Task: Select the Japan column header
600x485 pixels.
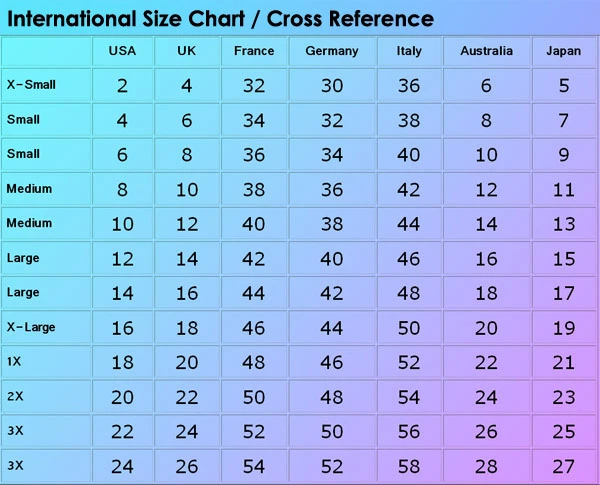Action: [563, 51]
